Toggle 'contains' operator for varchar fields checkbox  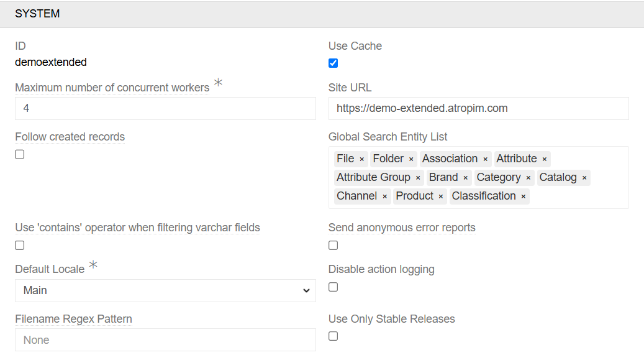20,245
